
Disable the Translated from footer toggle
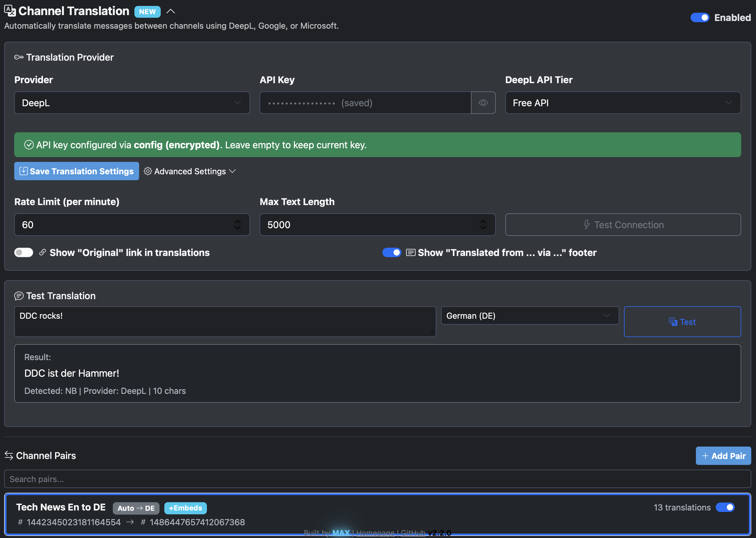[x=392, y=252]
